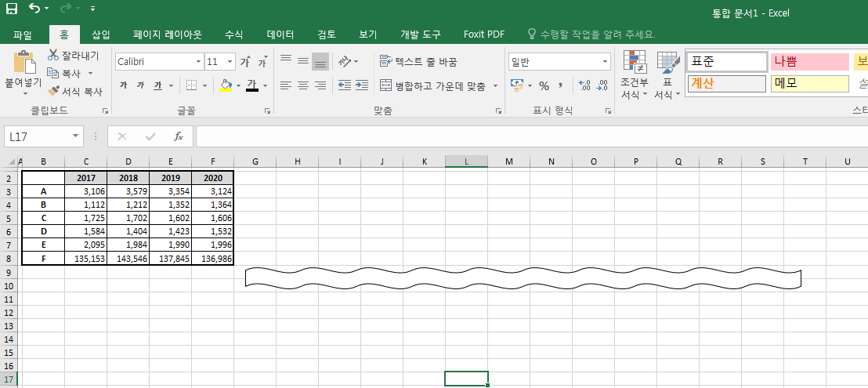Open the font color dropdown arrow

(x=265, y=85)
